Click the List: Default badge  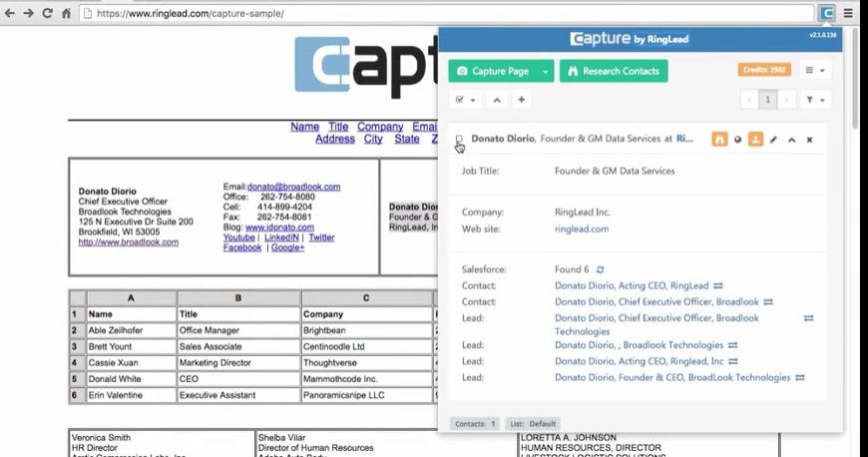(x=533, y=424)
